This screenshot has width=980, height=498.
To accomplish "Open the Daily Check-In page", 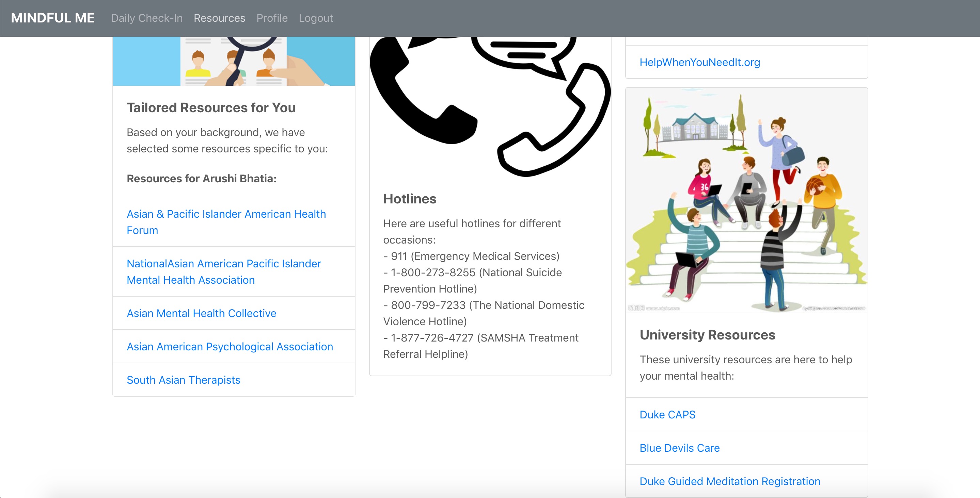I will tap(146, 18).
